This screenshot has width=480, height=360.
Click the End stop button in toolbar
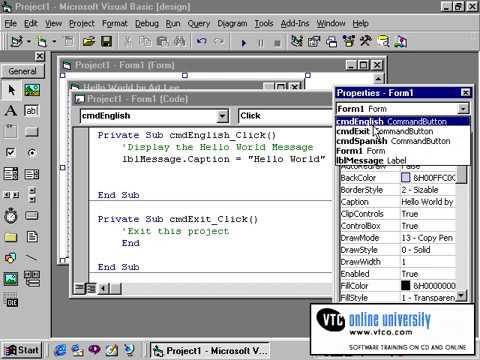coord(277,43)
